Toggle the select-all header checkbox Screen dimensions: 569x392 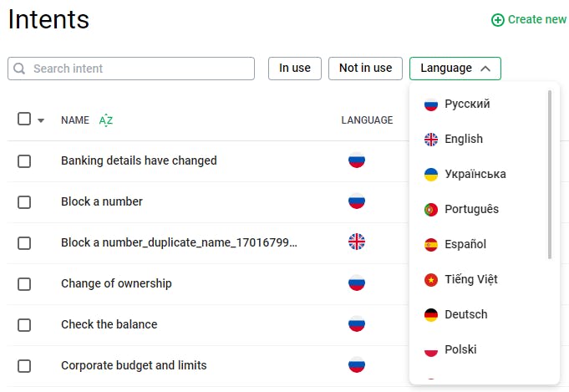[24, 120]
